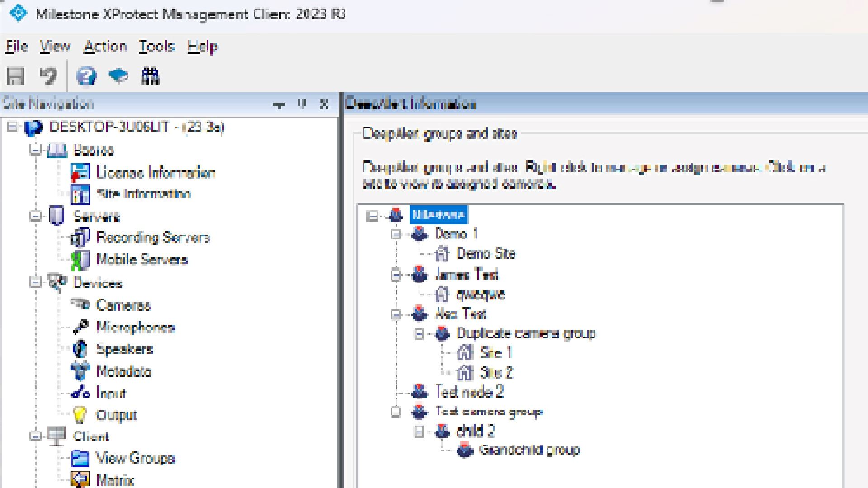Open the File menu
Viewport: 868px width, 488px height.
16,47
